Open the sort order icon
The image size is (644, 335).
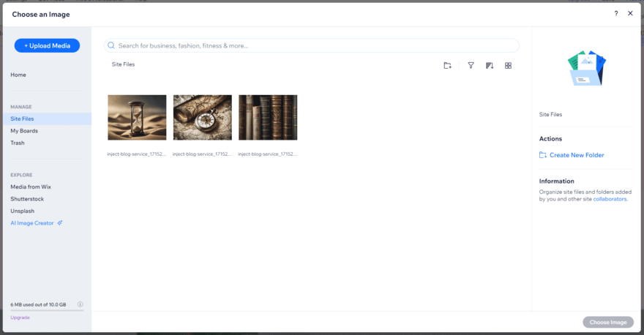coord(489,65)
